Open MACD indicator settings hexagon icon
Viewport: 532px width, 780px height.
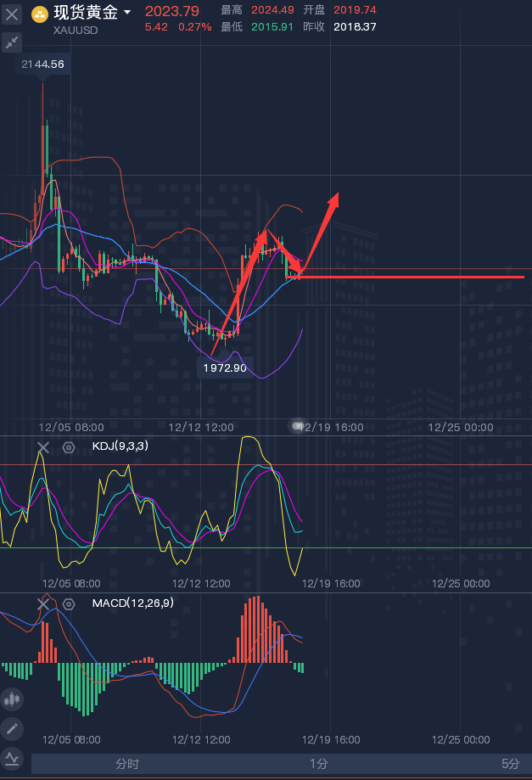pyautogui.click(x=69, y=604)
